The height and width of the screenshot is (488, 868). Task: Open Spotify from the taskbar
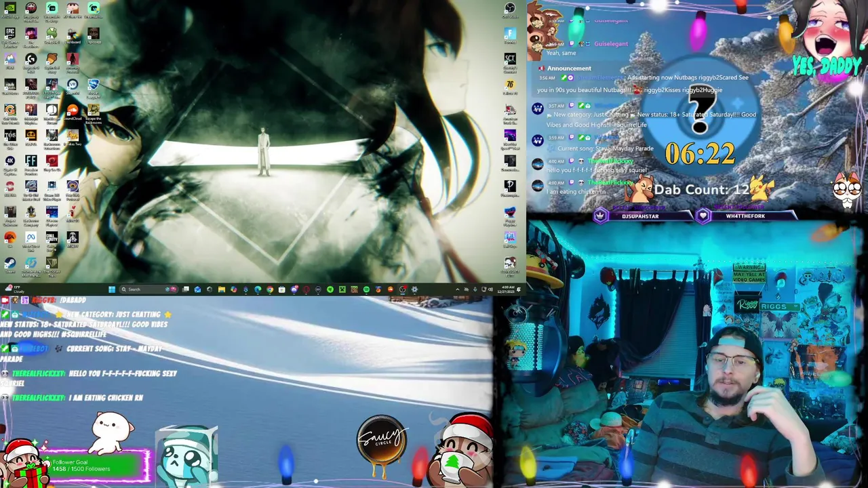(x=366, y=289)
